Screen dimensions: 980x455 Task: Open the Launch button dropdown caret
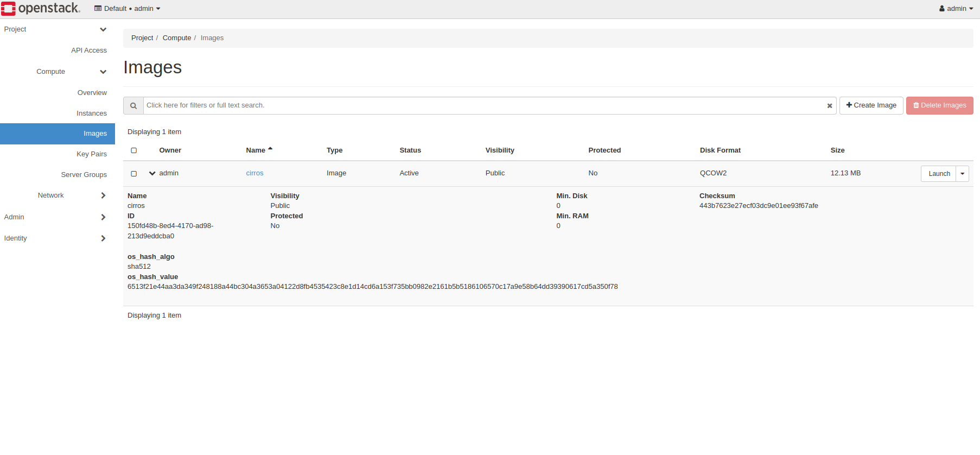point(962,174)
